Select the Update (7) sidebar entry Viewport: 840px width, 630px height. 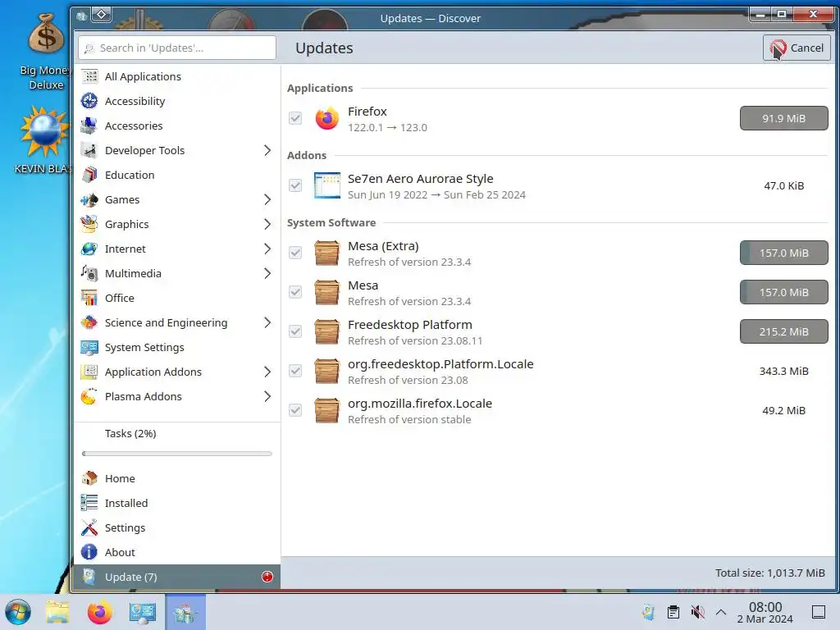tap(177, 577)
